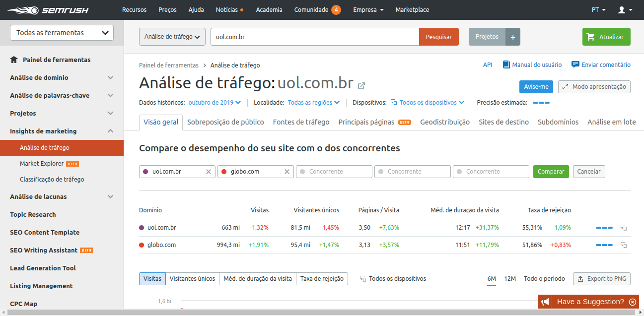The width and height of the screenshot is (644, 316).
Task: Click the purple dot in uol.com.br table row
Action: [142, 228]
